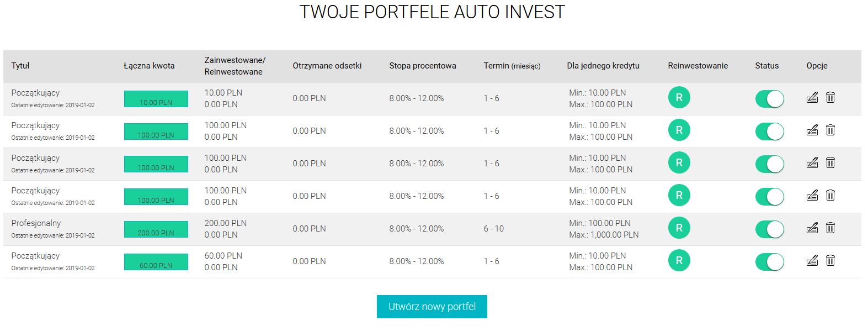Click edit icon for Profesjonalny portfolio
The image size is (868, 326).
[812, 228]
